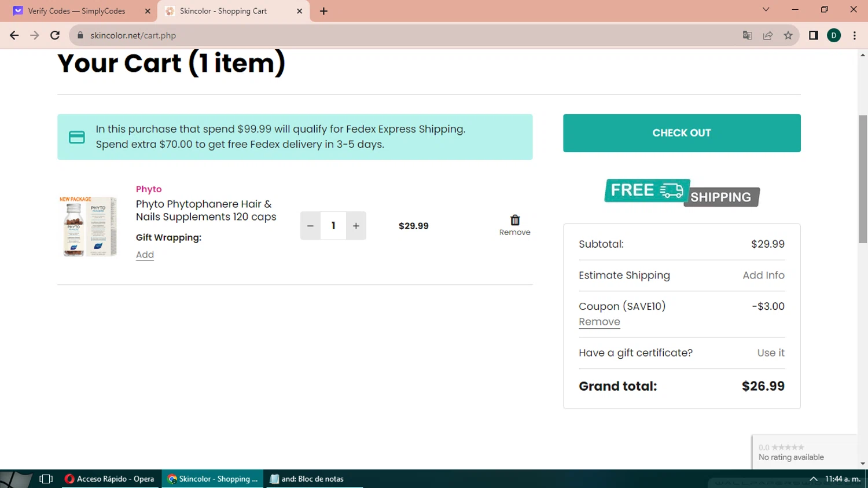Viewport: 868px width, 488px height.
Task: Open Phyto Phytophanere Hair & Nails product link
Action: [x=206, y=210]
